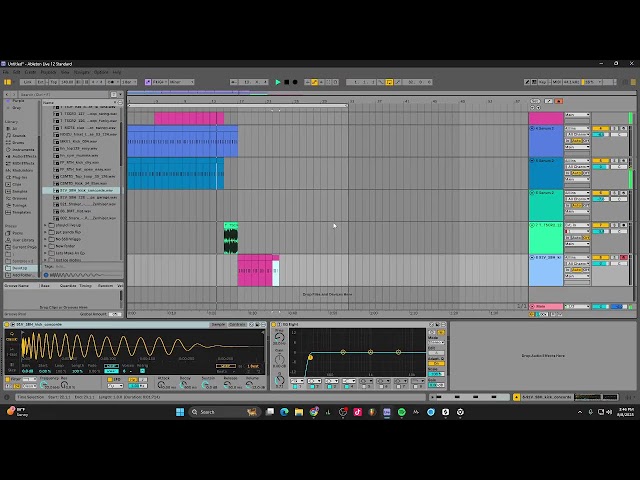This screenshot has height=480, width=640.
Task: Click the Link button
Action: tap(28, 82)
